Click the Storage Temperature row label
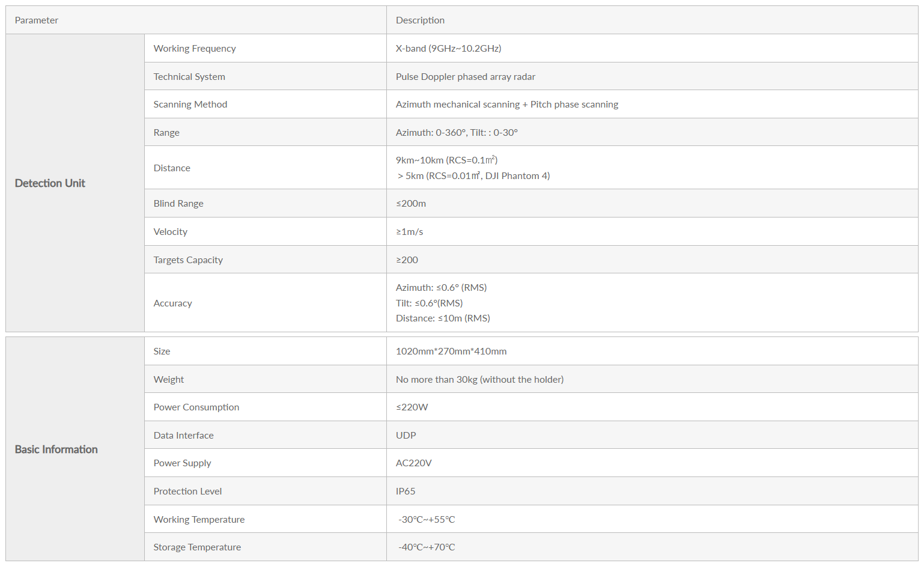 (x=197, y=547)
